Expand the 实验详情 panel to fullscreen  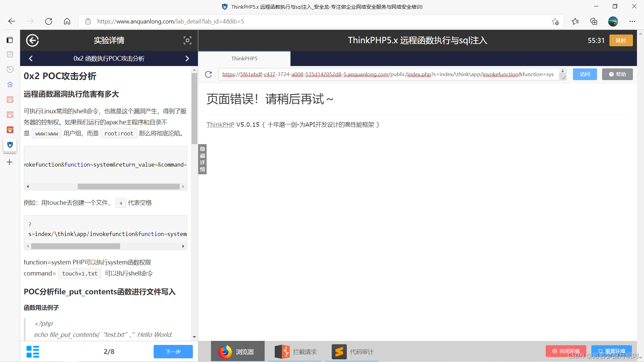pyautogui.click(x=187, y=41)
